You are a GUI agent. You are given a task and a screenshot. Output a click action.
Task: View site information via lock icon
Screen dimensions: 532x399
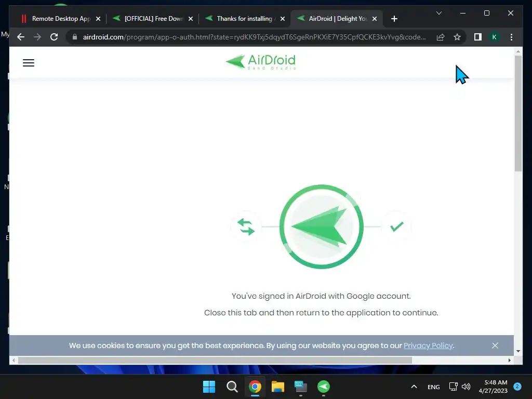point(75,37)
